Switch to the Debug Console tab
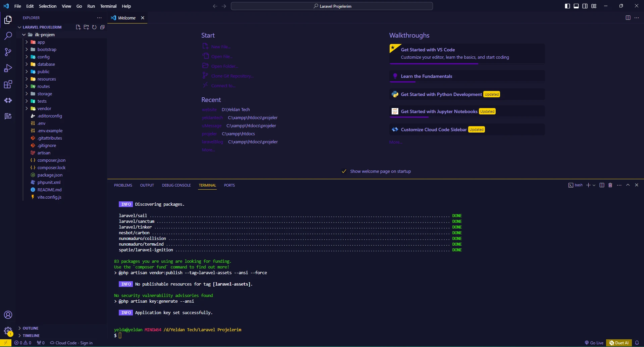This screenshot has height=347, width=644. (176, 185)
